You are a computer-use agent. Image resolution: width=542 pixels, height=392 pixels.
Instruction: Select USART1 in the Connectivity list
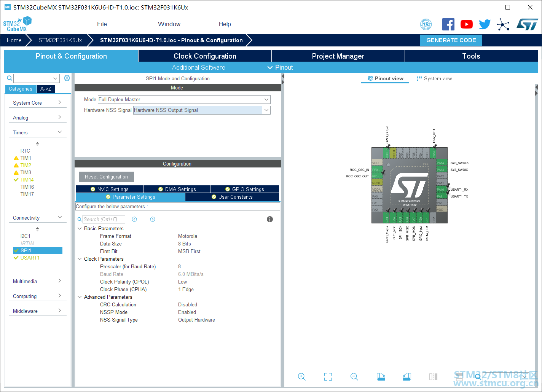pyautogui.click(x=30, y=258)
